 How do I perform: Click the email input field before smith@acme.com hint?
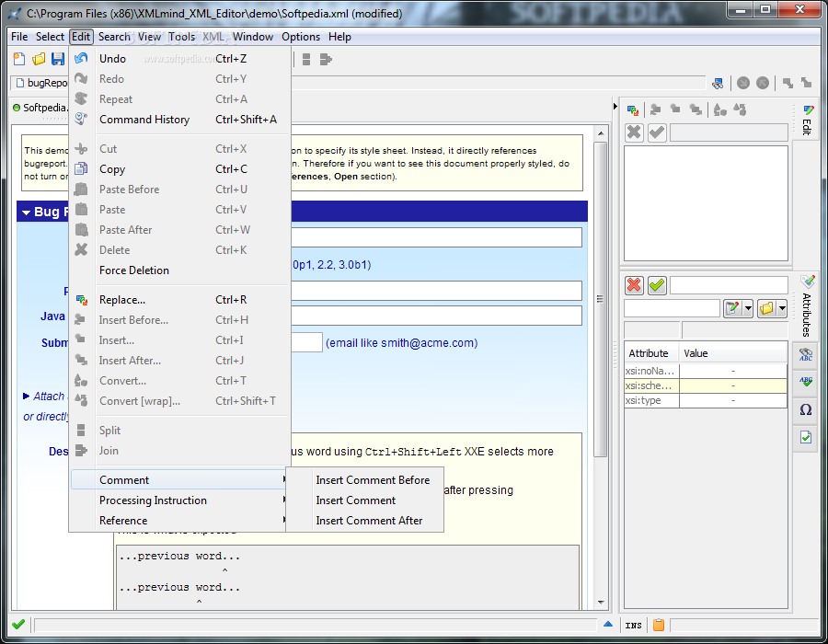306,342
